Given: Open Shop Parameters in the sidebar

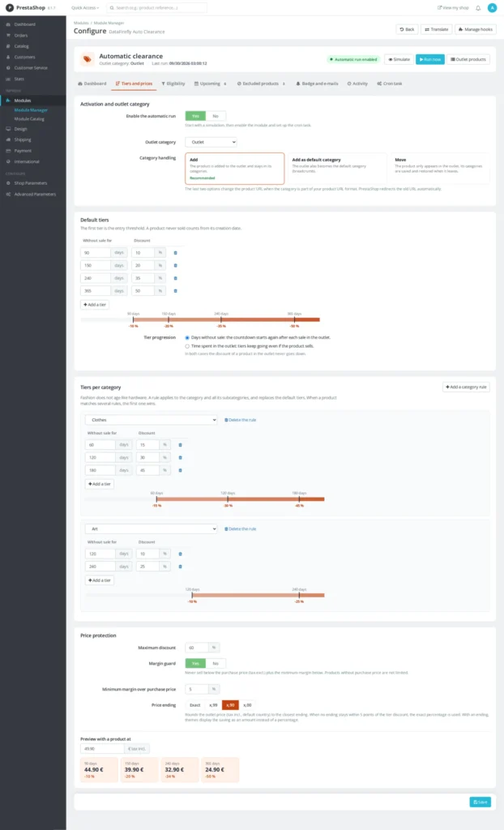Looking at the screenshot, I should (x=30, y=183).
